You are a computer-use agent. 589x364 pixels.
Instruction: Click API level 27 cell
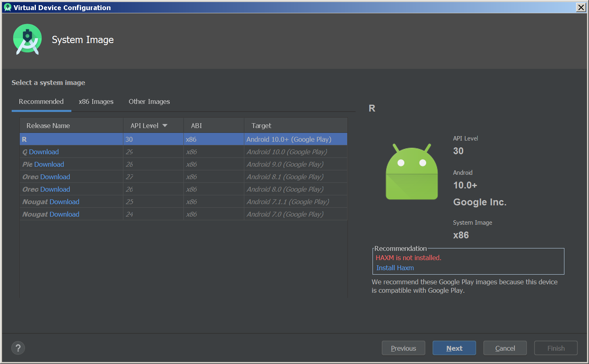(x=153, y=177)
